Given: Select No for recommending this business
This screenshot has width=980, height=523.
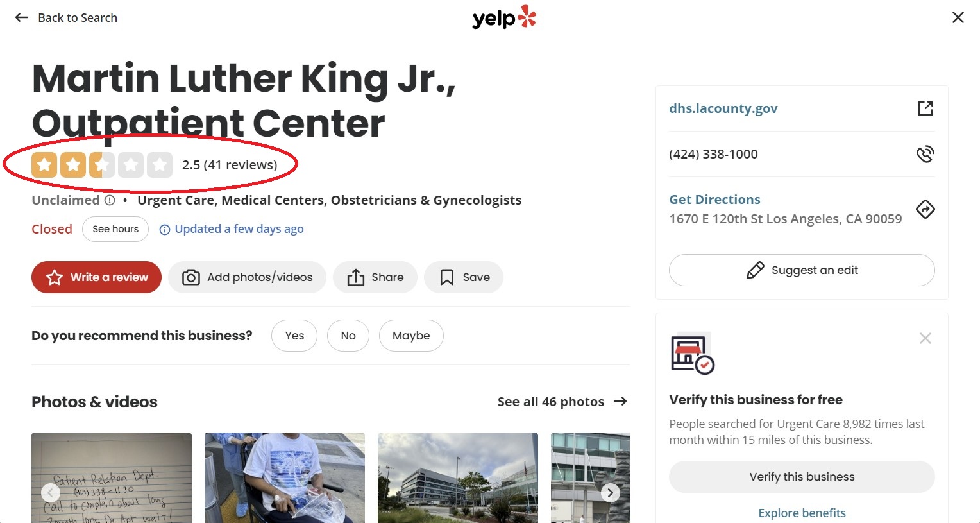Looking at the screenshot, I should pyautogui.click(x=348, y=336).
